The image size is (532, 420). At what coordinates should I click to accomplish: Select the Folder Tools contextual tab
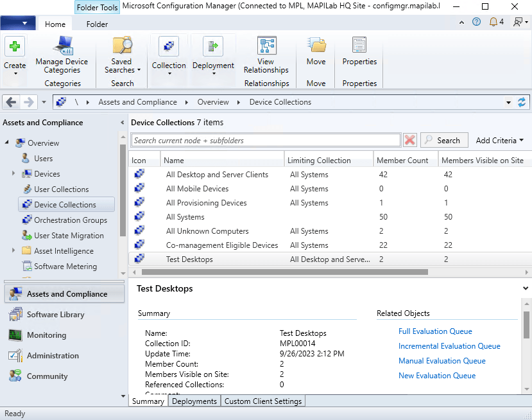click(x=97, y=7)
